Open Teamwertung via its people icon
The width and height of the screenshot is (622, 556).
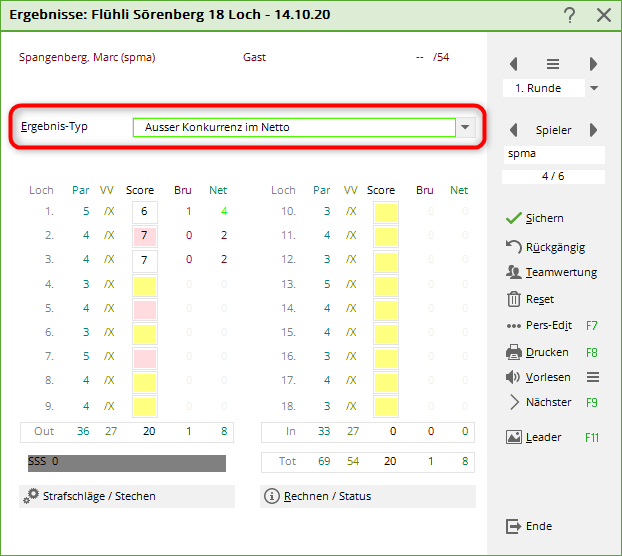pyautogui.click(x=513, y=272)
